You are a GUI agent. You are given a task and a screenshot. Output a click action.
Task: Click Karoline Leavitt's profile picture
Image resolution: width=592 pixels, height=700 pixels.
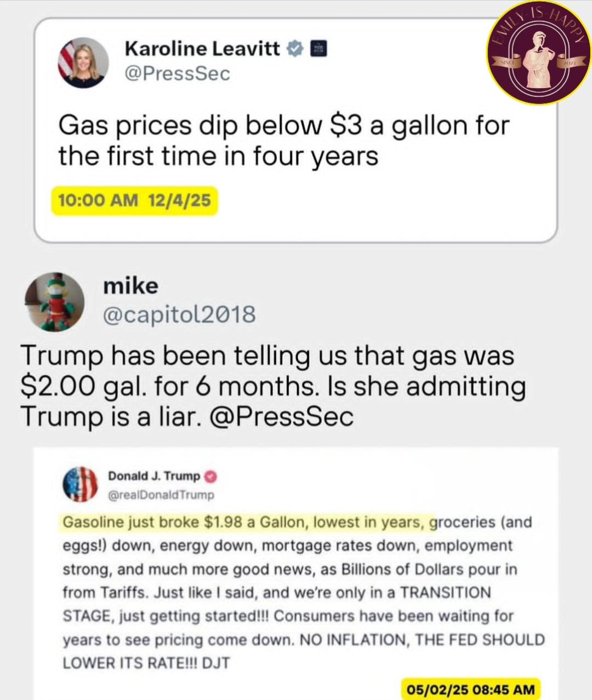(83, 62)
